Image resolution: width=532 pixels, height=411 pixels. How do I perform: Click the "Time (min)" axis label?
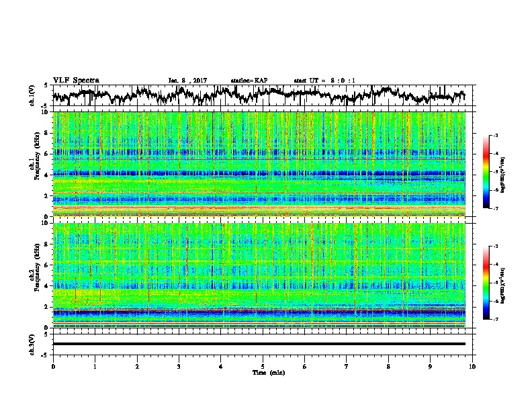[x=269, y=373]
